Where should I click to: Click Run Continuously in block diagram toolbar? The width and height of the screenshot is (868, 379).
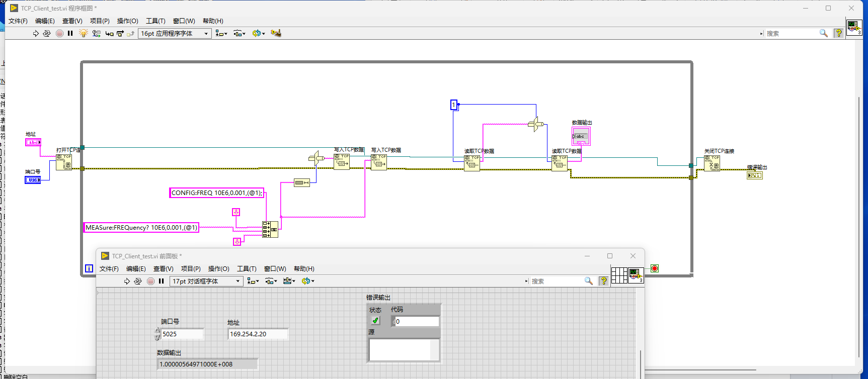(x=47, y=33)
